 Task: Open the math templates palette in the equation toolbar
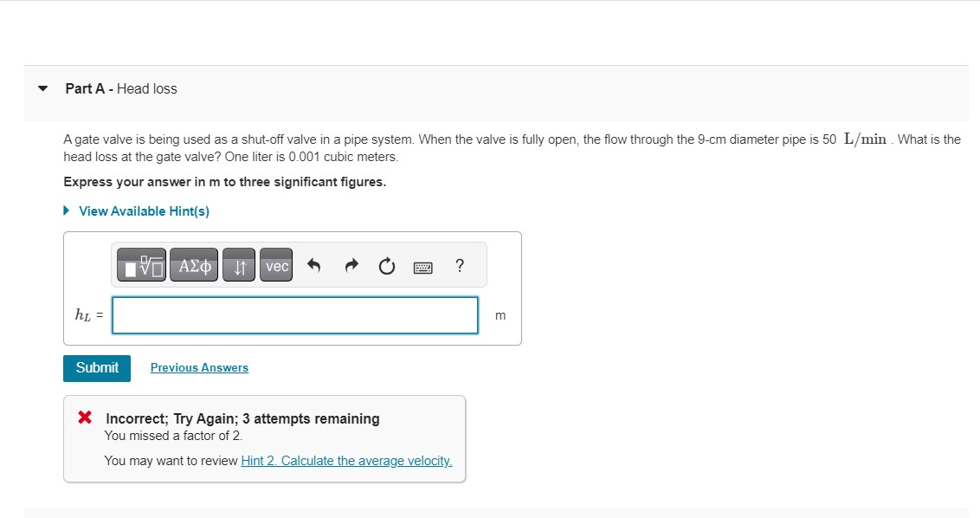[x=140, y=266]
